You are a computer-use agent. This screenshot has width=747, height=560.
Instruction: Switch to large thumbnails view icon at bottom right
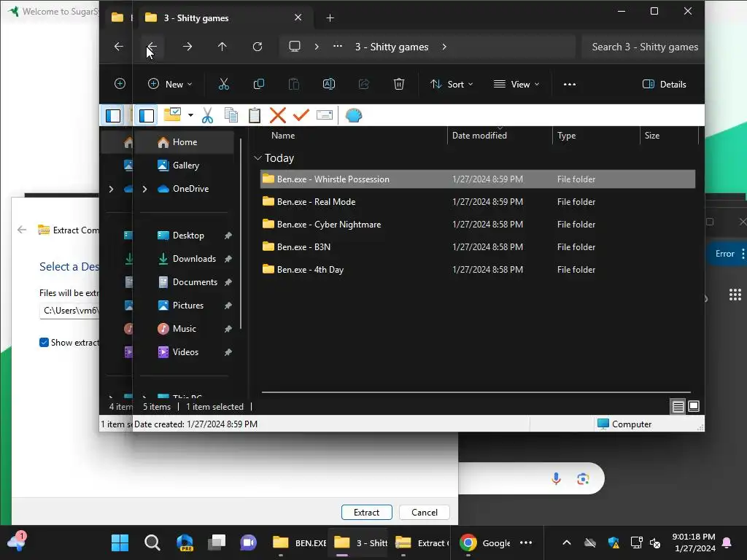point(694,406)
